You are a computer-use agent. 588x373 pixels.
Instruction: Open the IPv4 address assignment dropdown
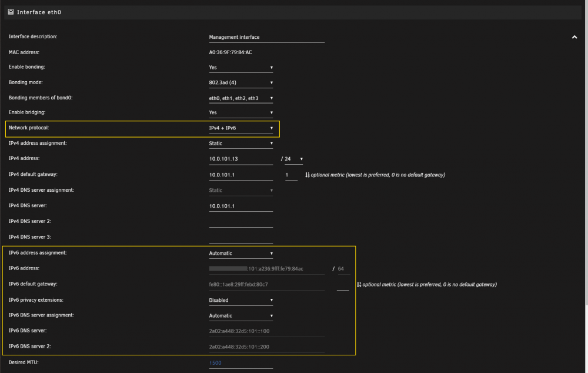[240, 144]
